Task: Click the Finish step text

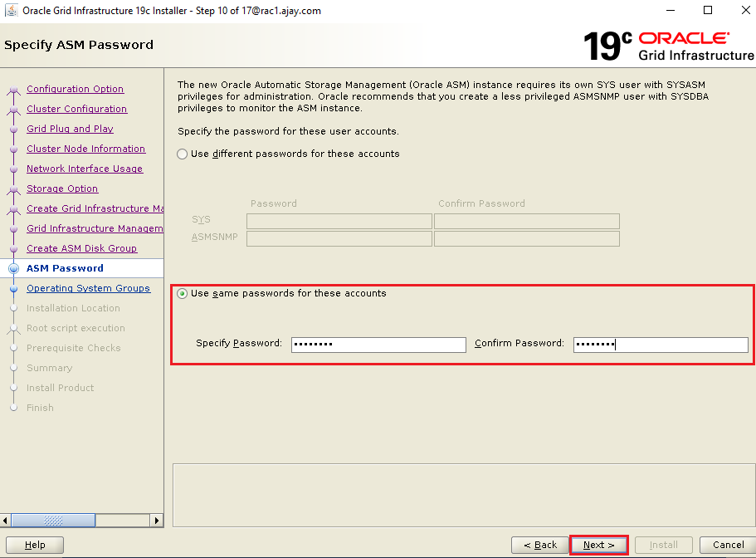Action: click(x=40, y=408)
